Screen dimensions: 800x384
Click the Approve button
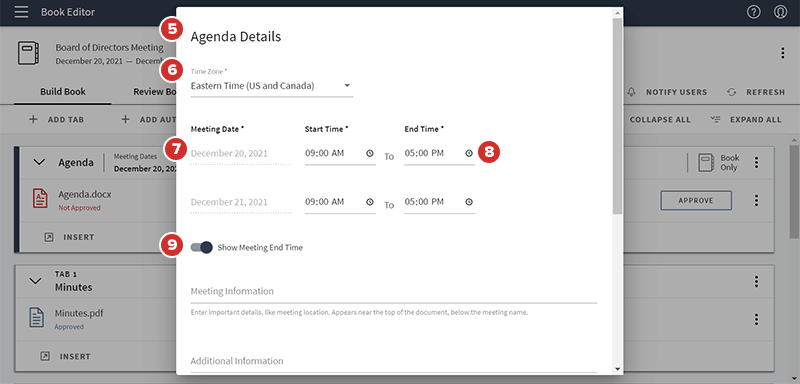click(696, 200)
